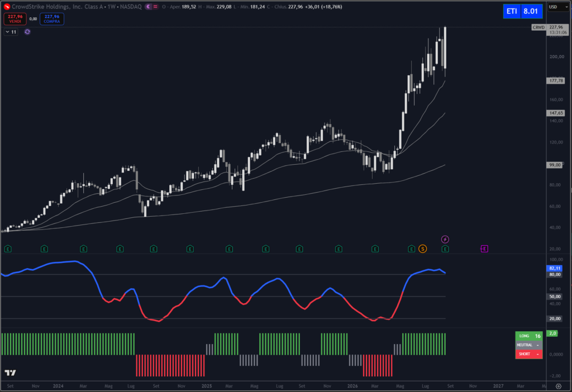The image size is (572, 392).
Task: Click the 177,78 moving average price label
Action: click(x=556, y=80)
